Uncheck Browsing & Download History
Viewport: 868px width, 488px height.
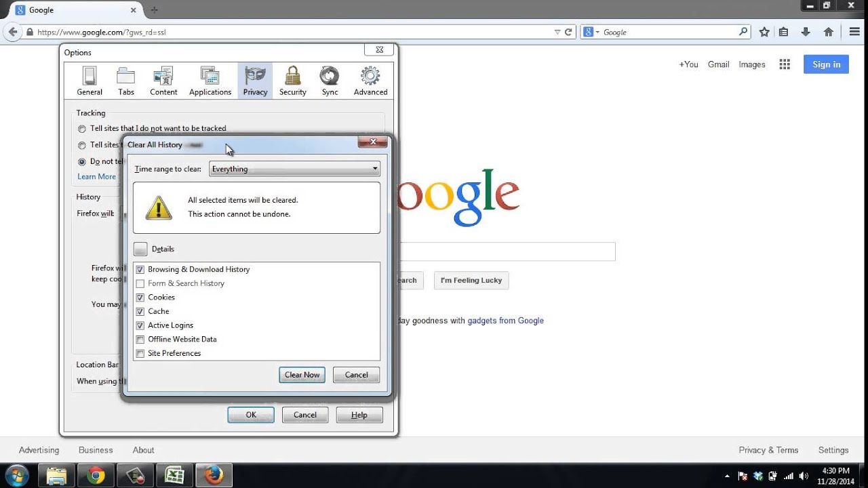140,270
